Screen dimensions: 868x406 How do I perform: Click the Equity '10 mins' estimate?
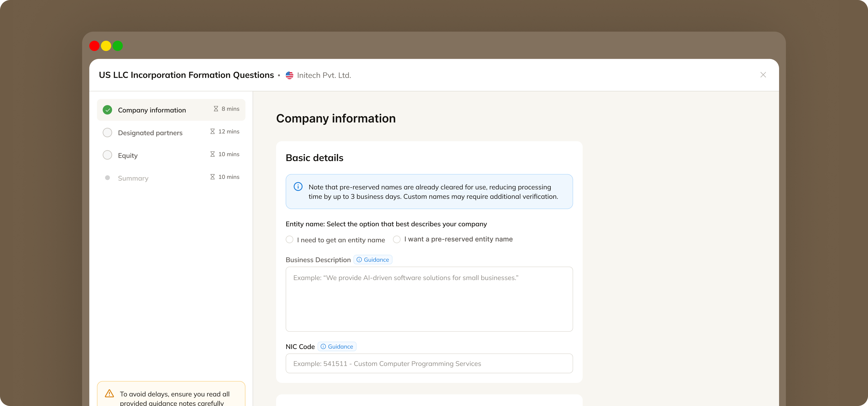click(229, 154)
